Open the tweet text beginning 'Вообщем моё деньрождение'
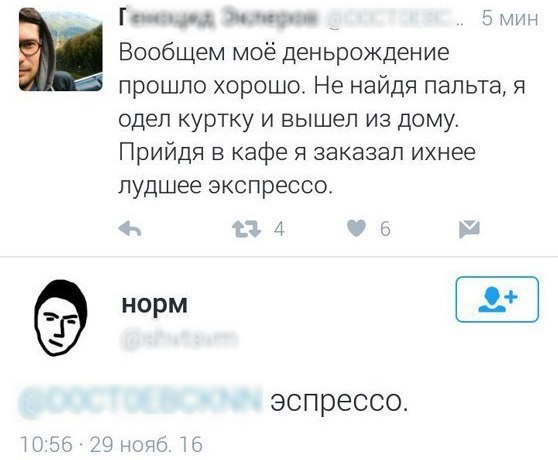The height and width of the screenshot is (460, 558). (x=322, y=119)
